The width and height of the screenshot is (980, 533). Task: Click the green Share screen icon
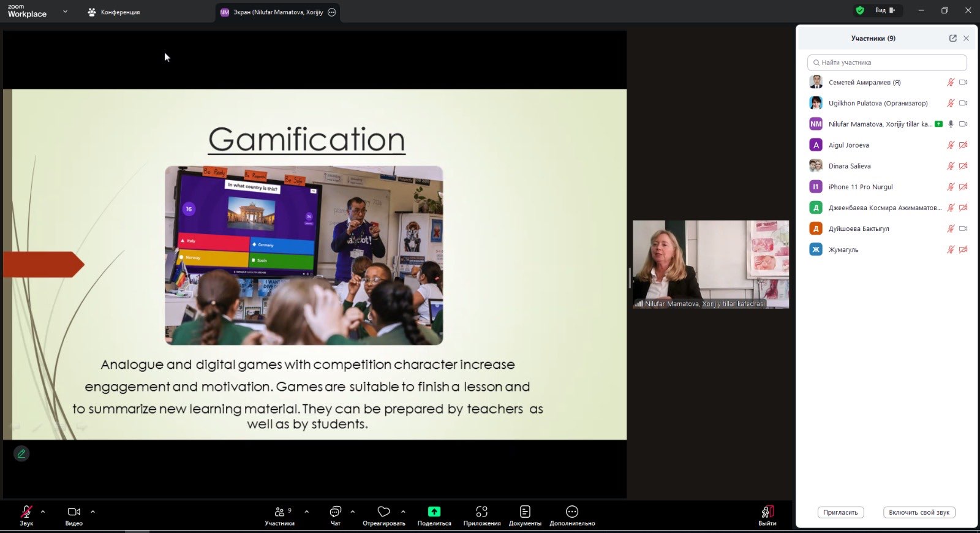point(434,512)
